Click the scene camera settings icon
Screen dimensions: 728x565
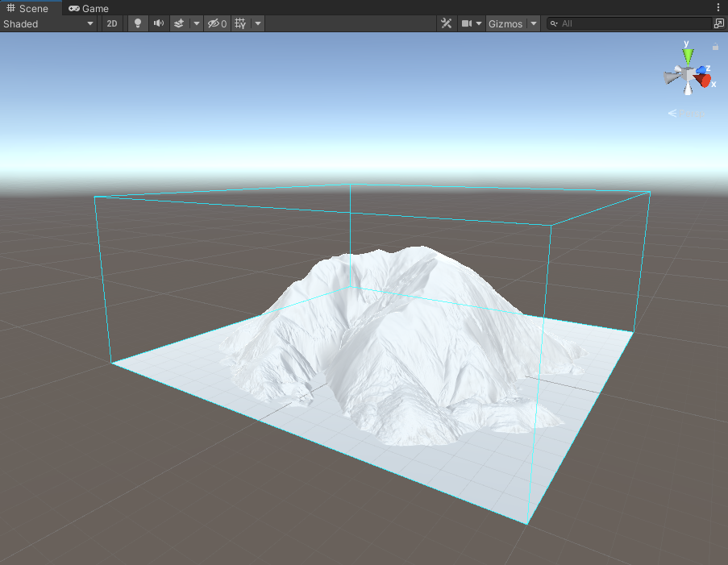pyautogui.click(x=467, y=23)
